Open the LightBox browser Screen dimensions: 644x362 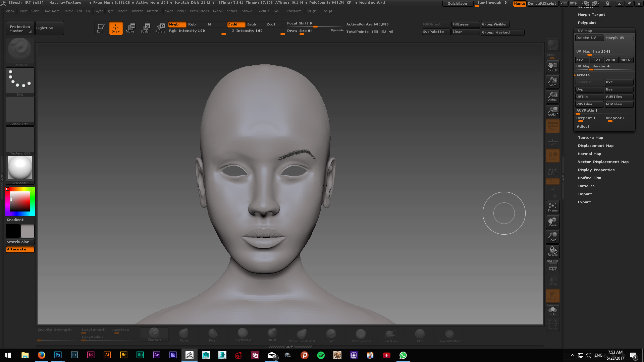point(50,28)
